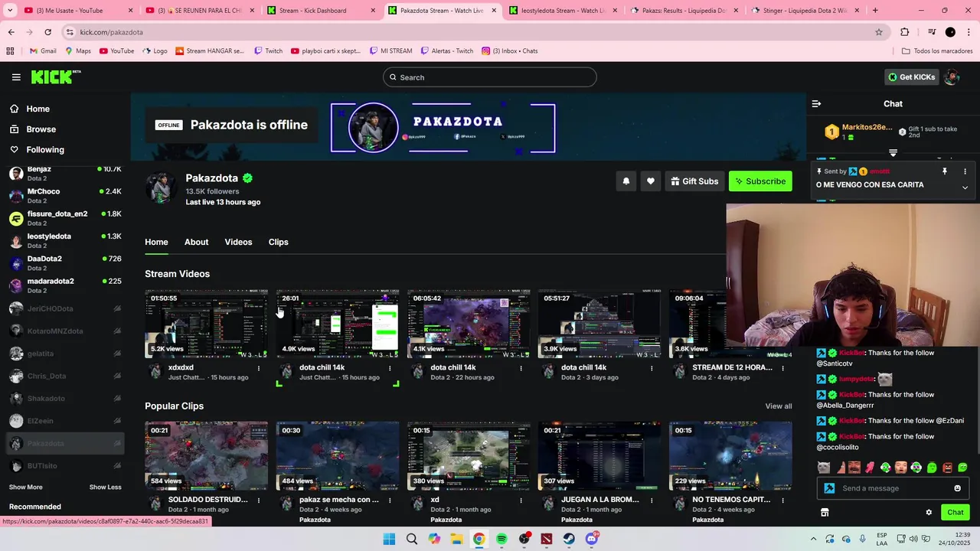Open fissure_dota_en2 channel in sidebar
This screenshot has height=551, width=980.
pos(65,218)
